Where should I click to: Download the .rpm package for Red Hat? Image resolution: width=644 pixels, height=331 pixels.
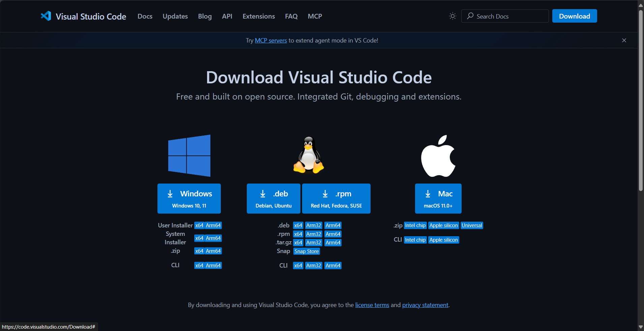coord(336,198)
